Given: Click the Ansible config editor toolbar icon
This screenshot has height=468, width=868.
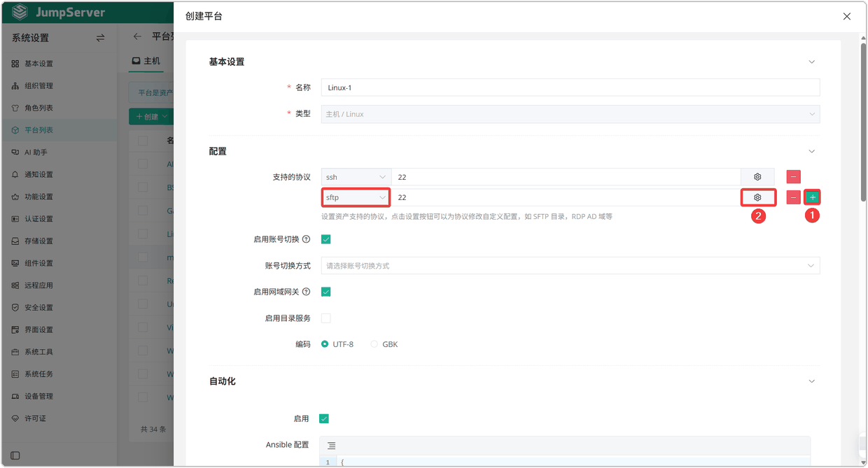Looking at the screenshot, I should (331, 446).
